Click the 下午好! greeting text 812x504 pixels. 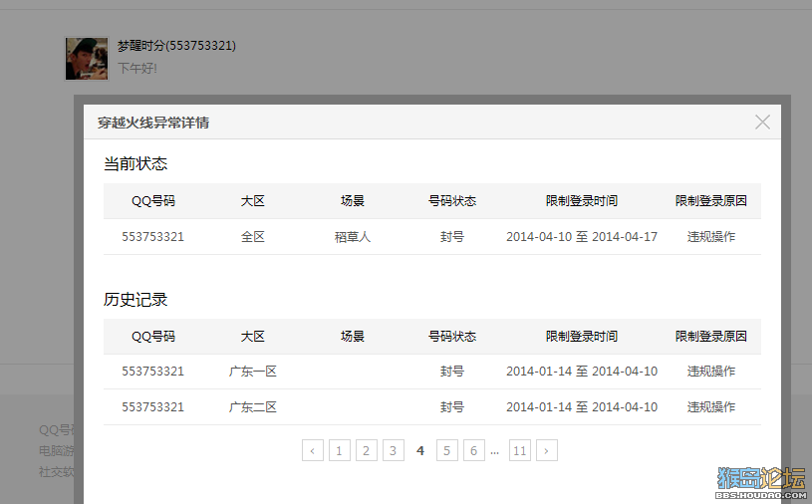coord(137,69)
